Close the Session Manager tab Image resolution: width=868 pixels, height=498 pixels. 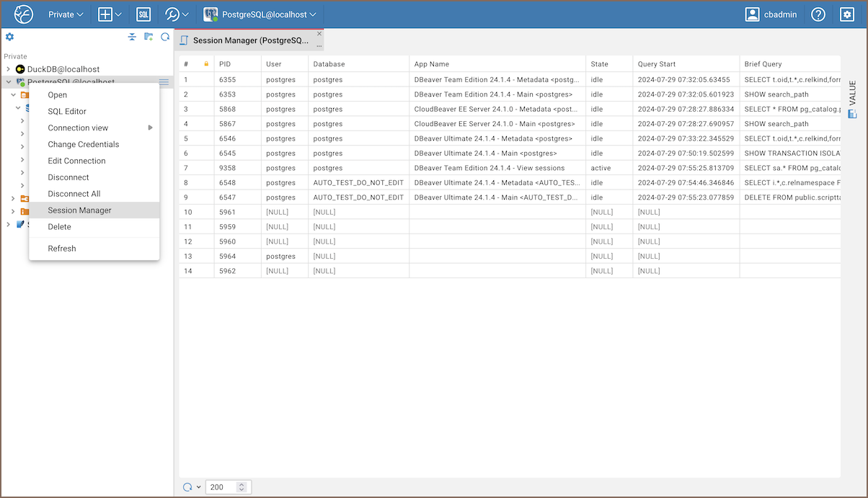319,34
